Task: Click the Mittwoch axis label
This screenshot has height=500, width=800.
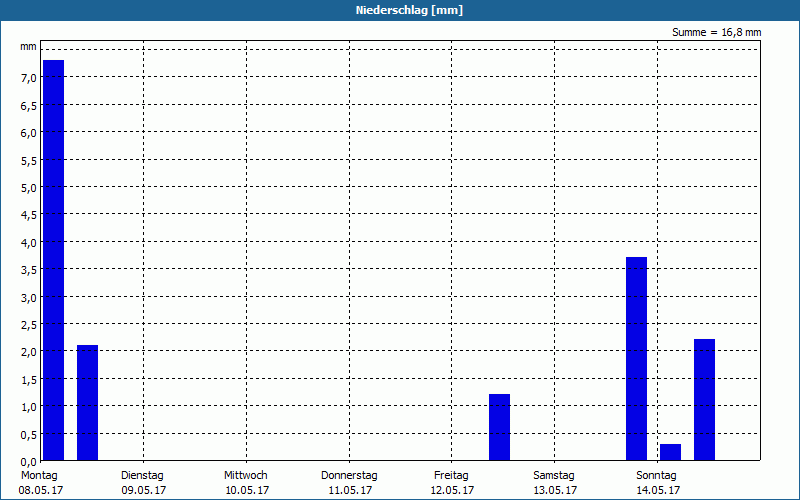Action: point(246,476)
